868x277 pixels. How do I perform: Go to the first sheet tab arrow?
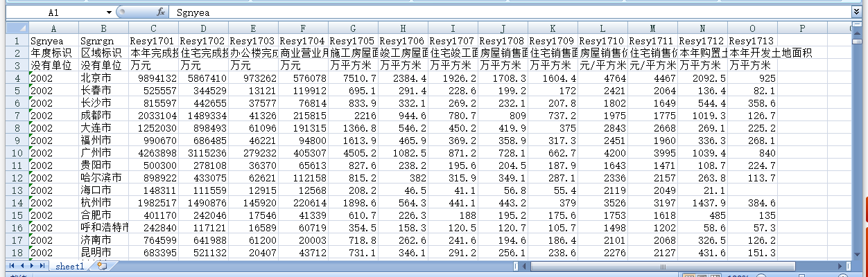(x=11, y=266)
